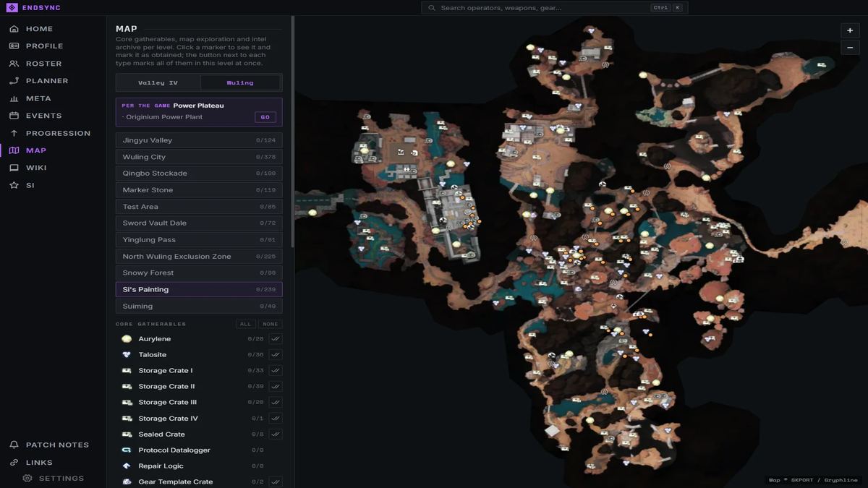Open Roster via the people icon

click(x=14, y=64)
